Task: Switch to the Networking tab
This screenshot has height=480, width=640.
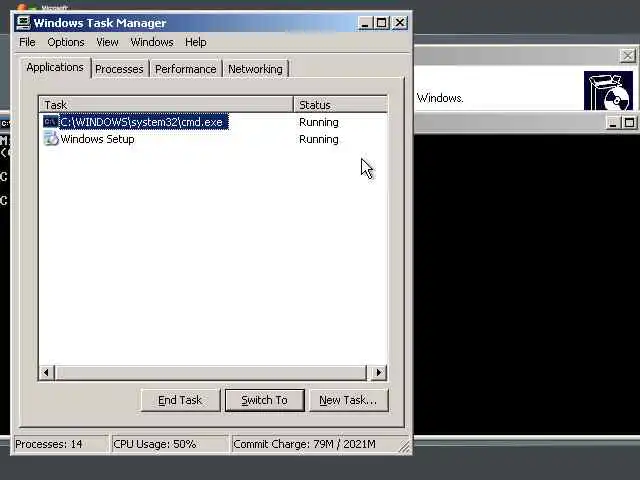Action: pos(255,69)
